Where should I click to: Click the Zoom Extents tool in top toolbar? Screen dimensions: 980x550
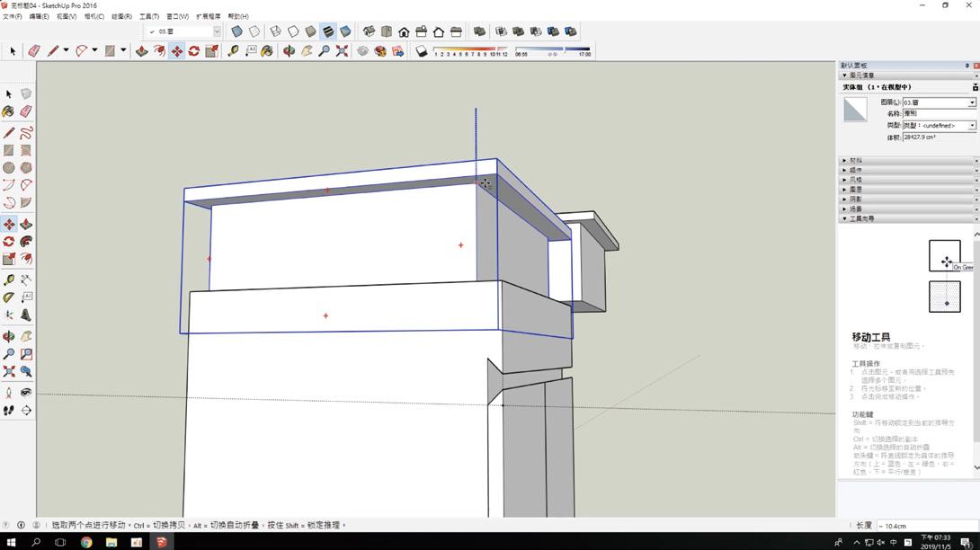[x=342, y=51]
